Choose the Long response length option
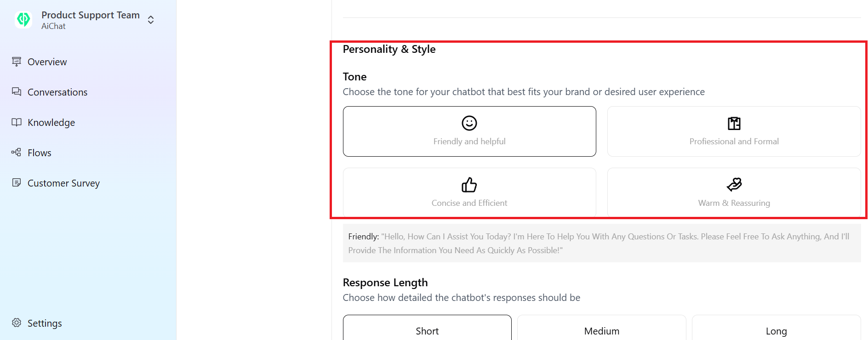This screenshot has height=340, width=868. pyautogui.click(x=777, y=330)
